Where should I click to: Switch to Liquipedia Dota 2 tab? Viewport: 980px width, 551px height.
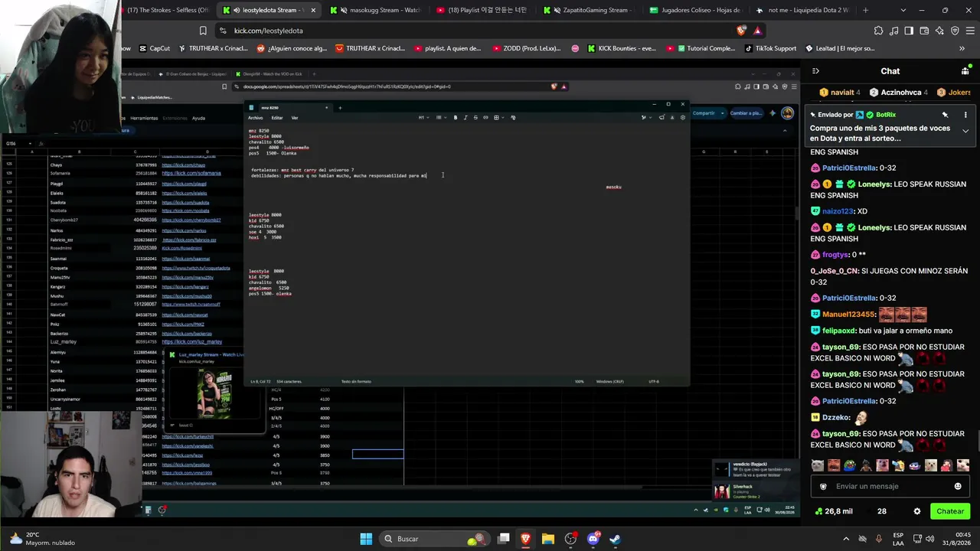pos(802,10)
